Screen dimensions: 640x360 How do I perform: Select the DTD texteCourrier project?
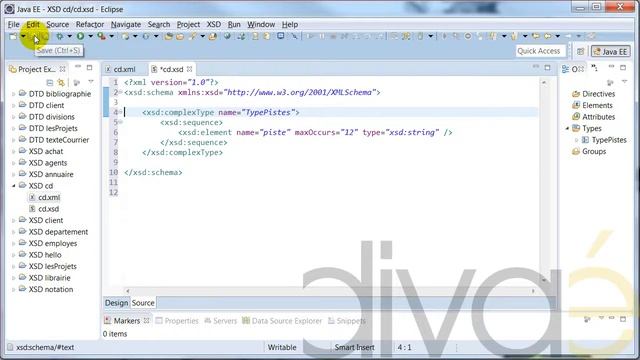click(53, 140)
